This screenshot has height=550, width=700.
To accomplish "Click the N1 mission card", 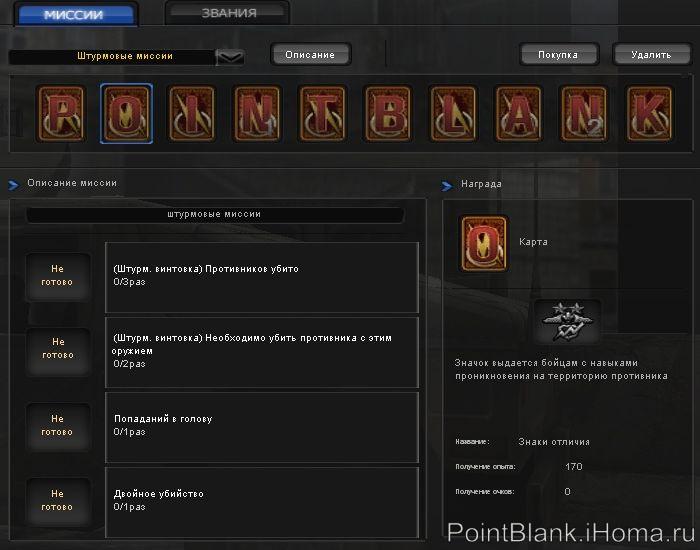I will pos(257,114).
